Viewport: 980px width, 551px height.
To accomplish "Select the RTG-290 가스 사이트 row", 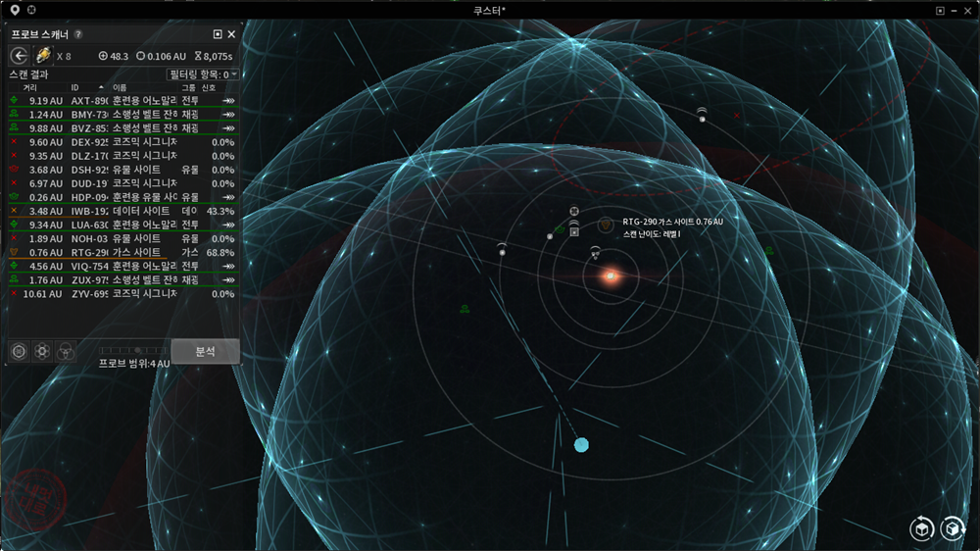I will (123, 252).
